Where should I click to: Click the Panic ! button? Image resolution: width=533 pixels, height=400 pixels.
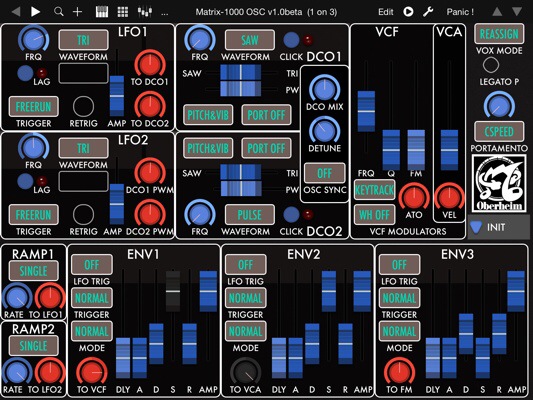point(460,12)
